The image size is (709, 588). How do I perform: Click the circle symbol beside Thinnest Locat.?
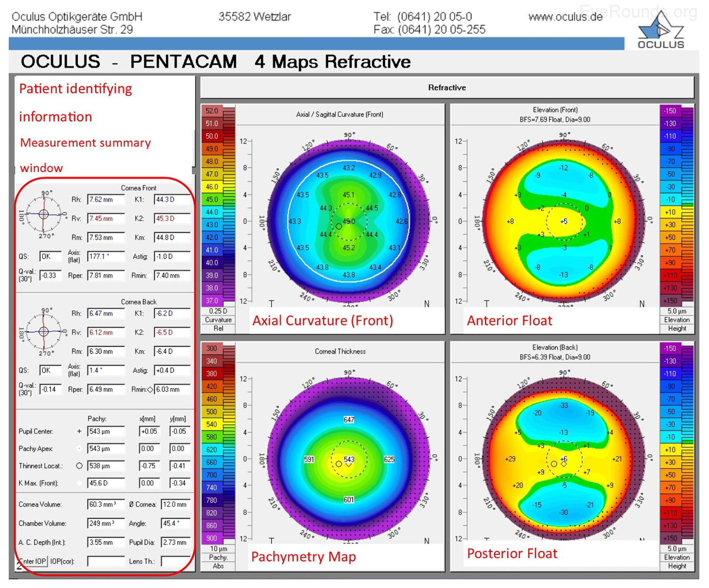coord(79,466)
